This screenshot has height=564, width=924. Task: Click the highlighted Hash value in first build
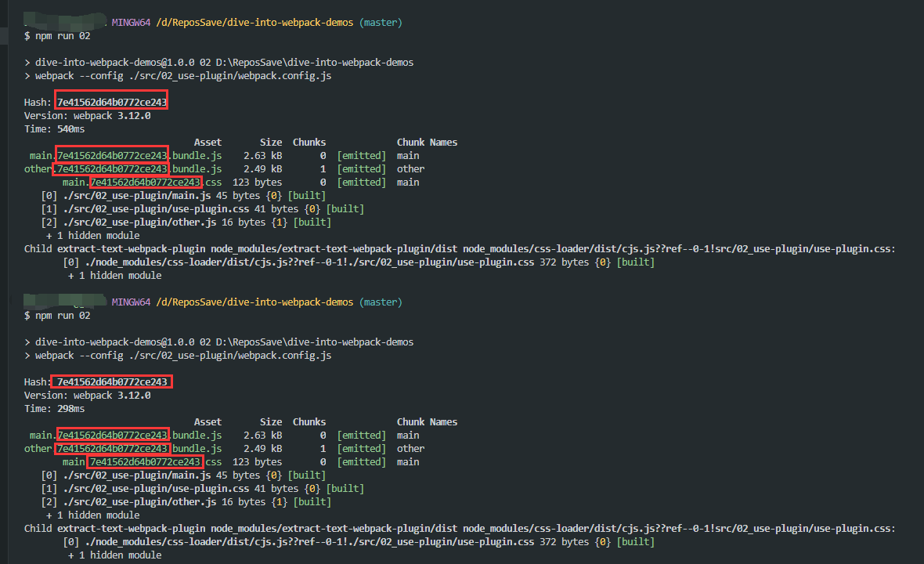click(111, 103)
